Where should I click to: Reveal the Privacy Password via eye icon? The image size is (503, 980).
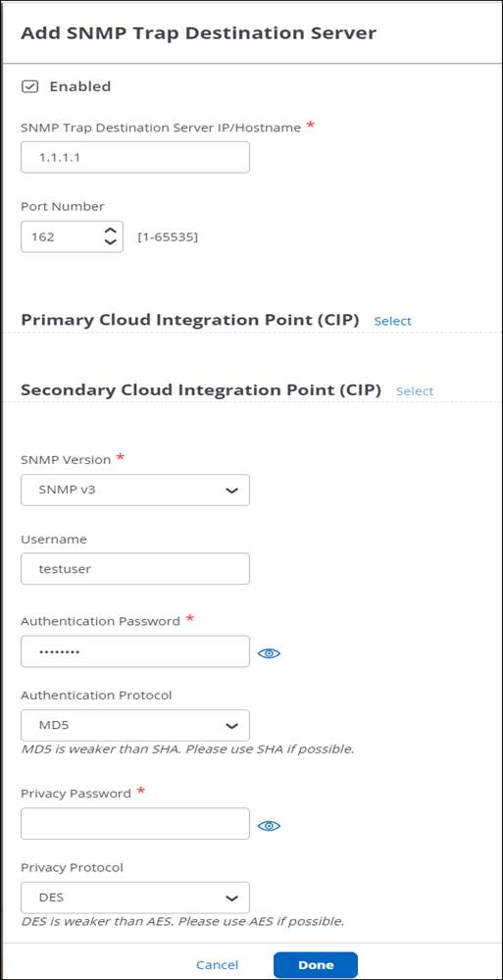point(270,826)
